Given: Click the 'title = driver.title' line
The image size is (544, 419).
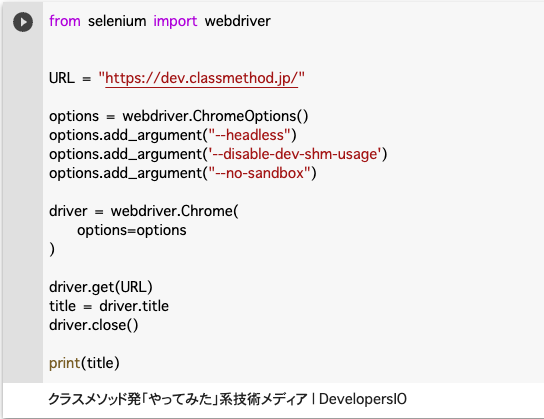Looking at the screenshot, I should click(109, 306).
